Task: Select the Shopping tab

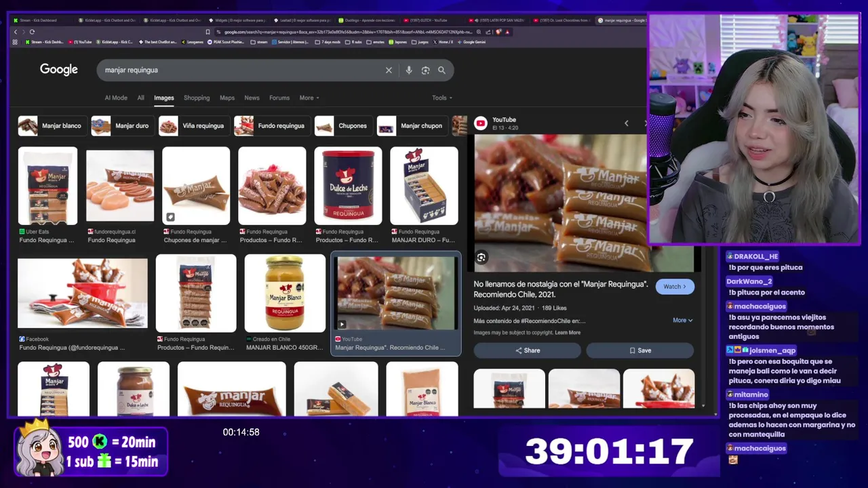Action: click(x=197, y=98)
